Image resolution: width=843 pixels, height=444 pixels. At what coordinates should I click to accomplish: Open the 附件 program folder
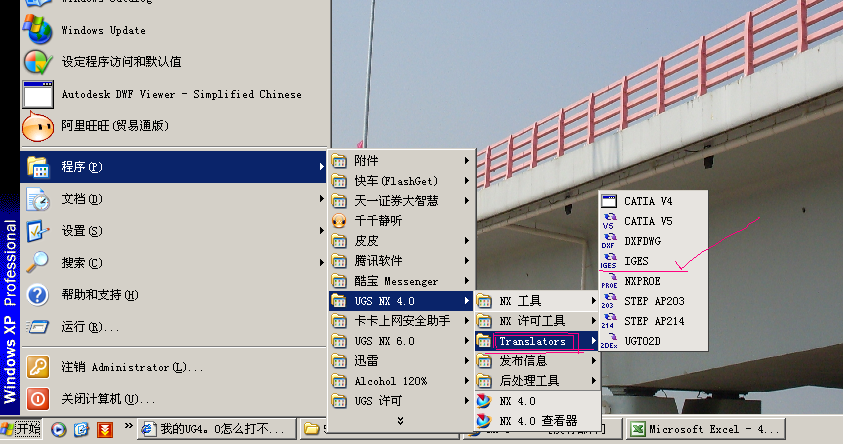pos(402,161)
